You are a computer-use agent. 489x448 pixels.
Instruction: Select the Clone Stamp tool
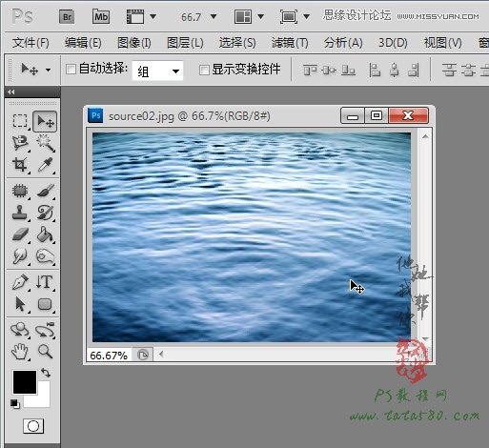pyautogui.click(x=20, y=213)
